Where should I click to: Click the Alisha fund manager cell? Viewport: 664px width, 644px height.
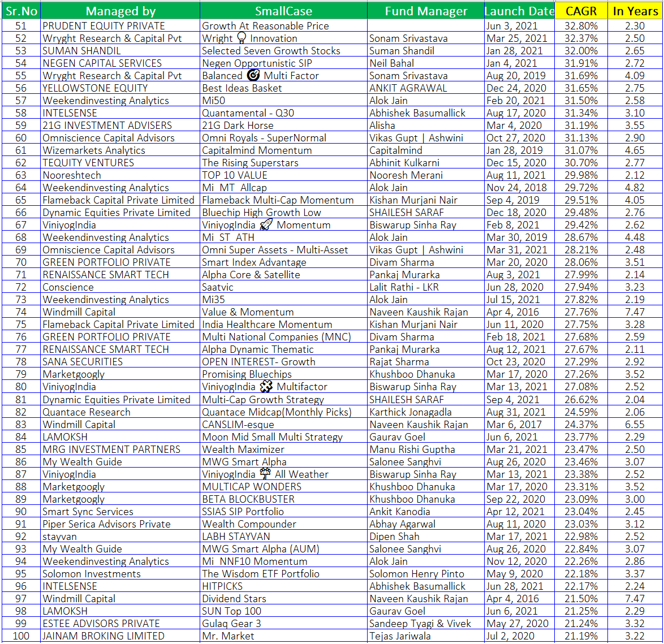[425, 126]
